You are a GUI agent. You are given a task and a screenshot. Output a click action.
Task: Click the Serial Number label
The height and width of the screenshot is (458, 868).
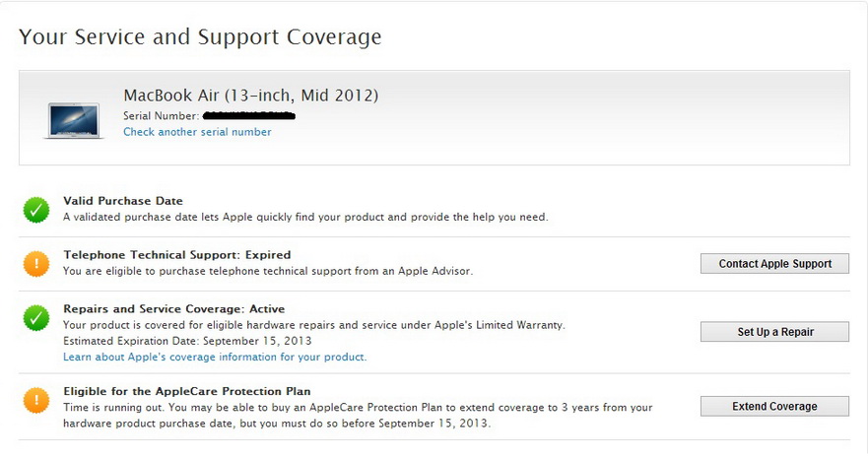point(161,116)
